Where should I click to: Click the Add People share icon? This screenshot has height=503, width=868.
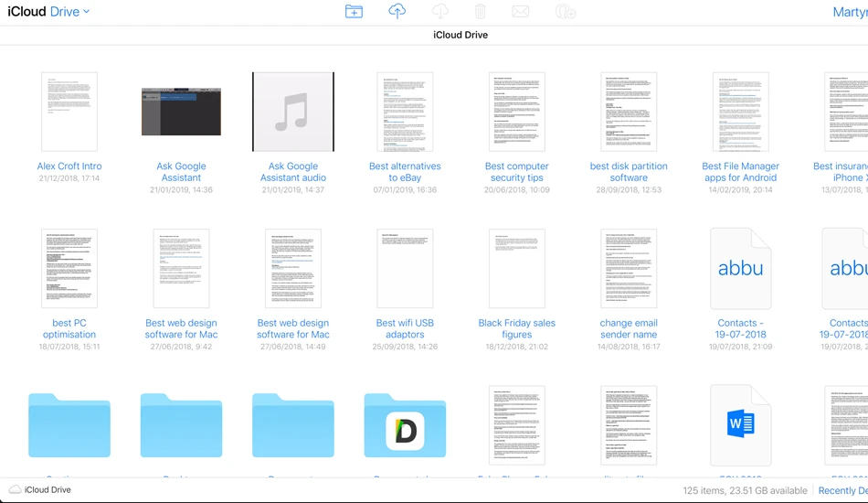click(566, 11)
